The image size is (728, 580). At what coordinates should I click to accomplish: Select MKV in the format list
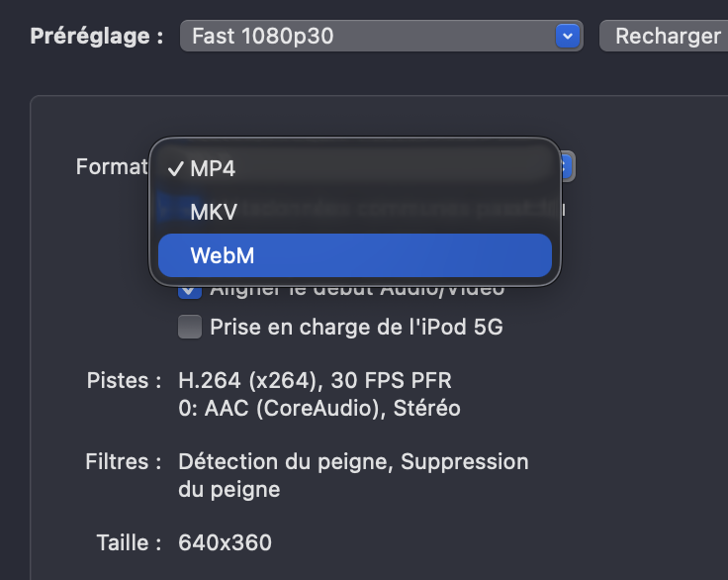214,212
